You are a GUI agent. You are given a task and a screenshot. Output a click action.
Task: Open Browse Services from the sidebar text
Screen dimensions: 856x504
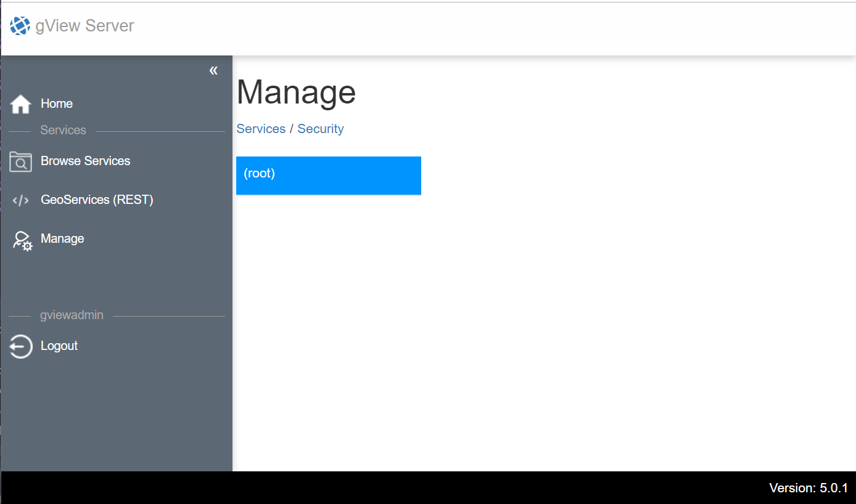tap(86, 161)
